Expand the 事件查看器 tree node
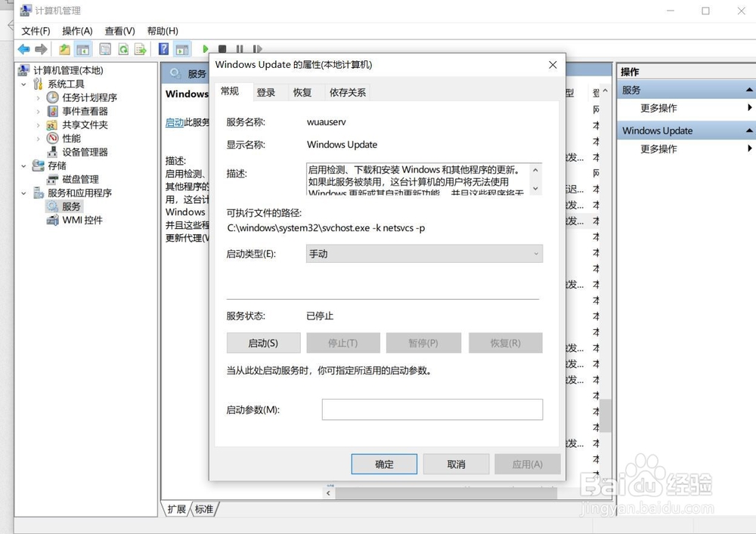This screenshot has width=756, height=534. (x=38, y=111)
